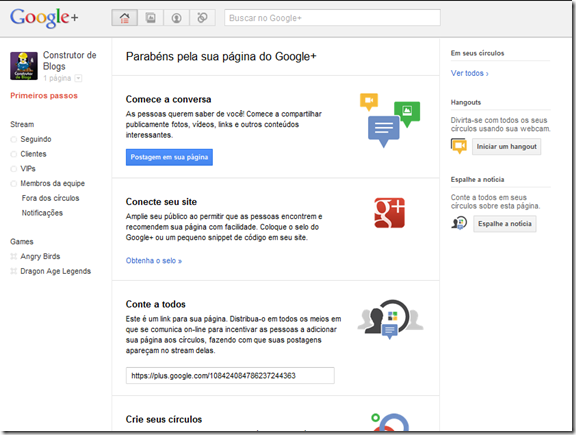Viewport: 576px width, 435px height.
Task: Click the yellow video speech bubble icon
Action: pos(369,101)
